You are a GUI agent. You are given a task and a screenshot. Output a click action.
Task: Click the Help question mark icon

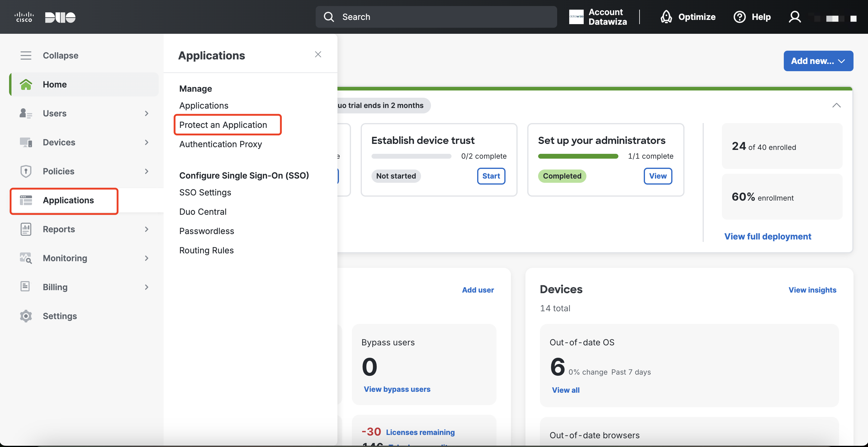(739, 17)
